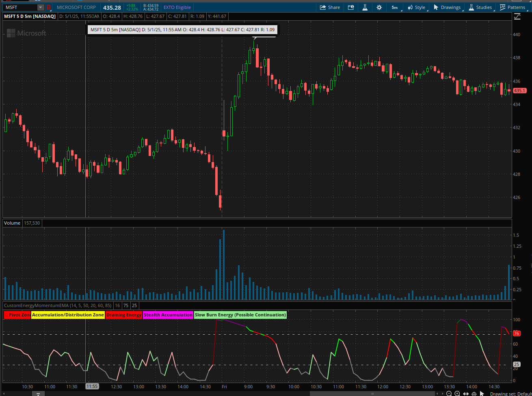532x396 pixels.
Task: Click the Fri date label on time axis
Action: click(x=224, y=387)
